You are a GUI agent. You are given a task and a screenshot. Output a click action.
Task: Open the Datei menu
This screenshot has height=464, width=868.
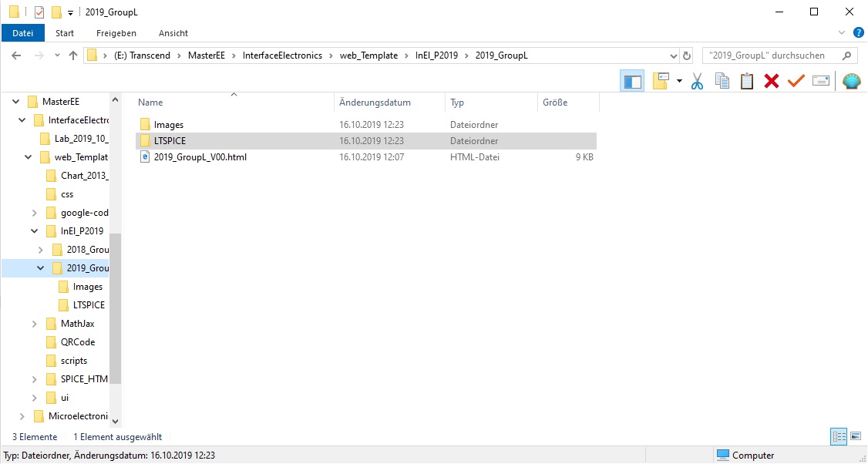point(23,33)
